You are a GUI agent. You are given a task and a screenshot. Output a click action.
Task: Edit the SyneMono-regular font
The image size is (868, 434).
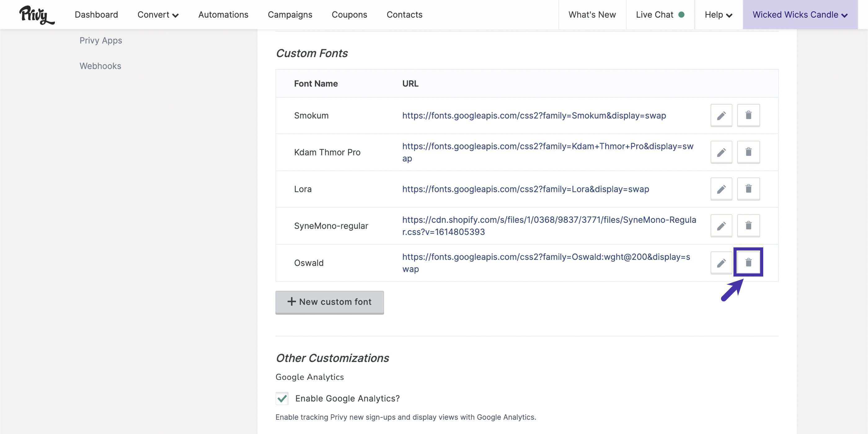721,226
